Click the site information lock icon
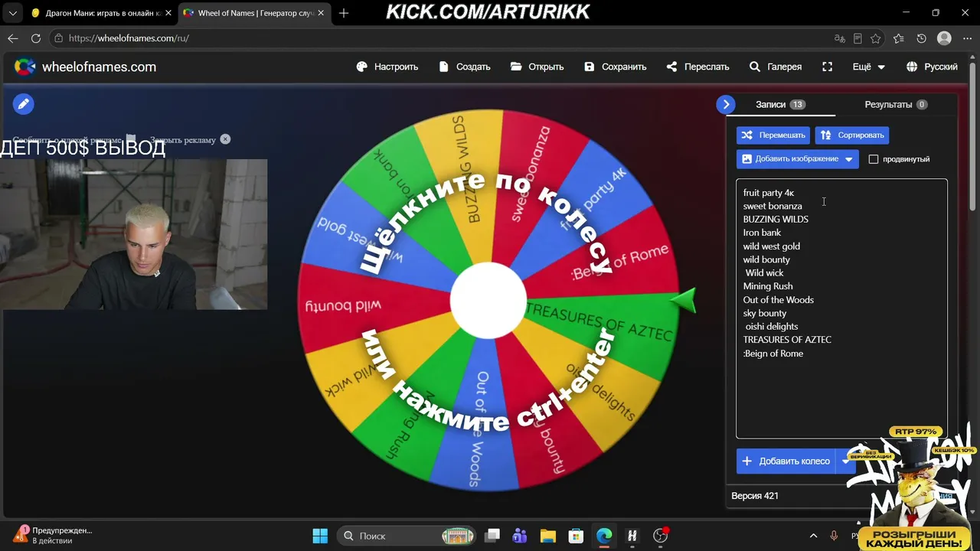 coord(58,38)
